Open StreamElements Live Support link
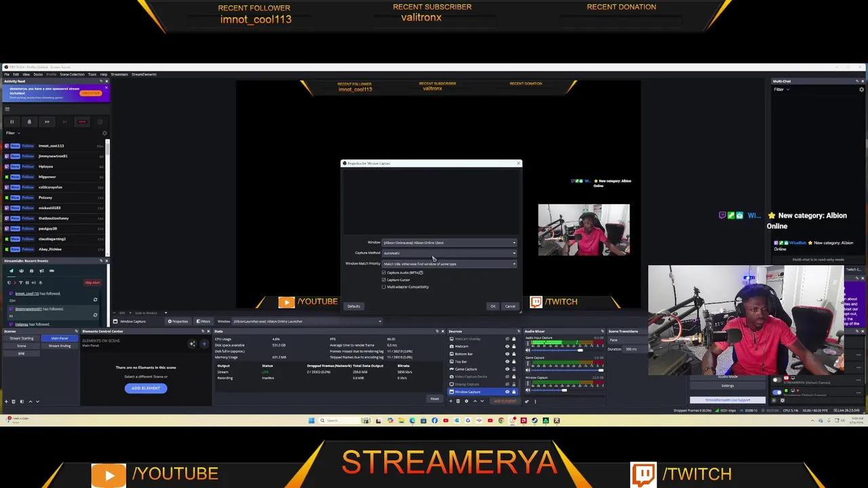This screenshot has height=488, width=868. click(728, 400)
